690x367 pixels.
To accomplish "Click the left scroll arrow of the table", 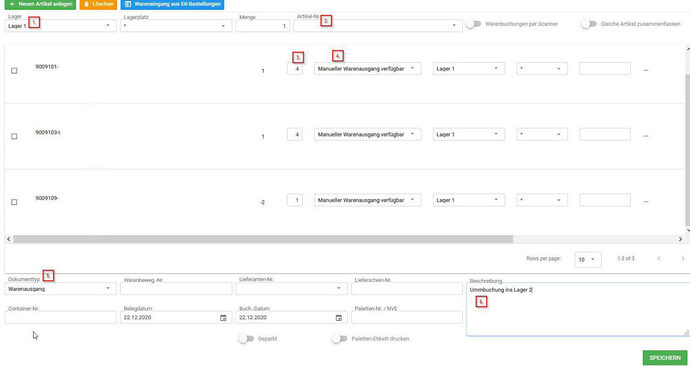I will [x=8, y=239].
